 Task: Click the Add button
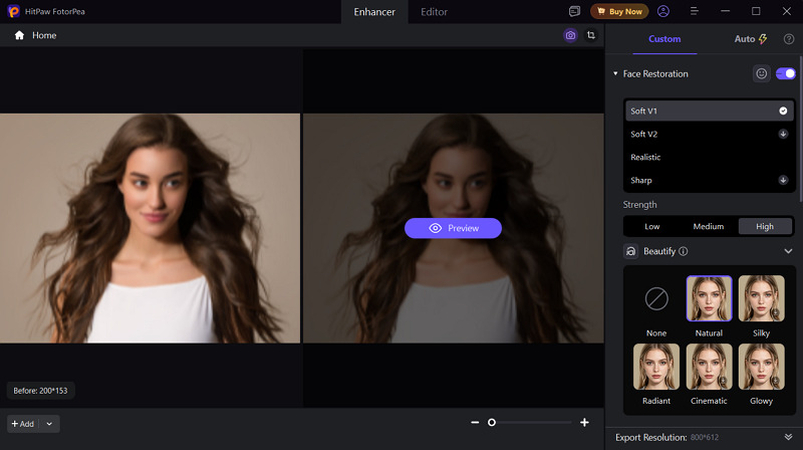click(x=23, y=424)
